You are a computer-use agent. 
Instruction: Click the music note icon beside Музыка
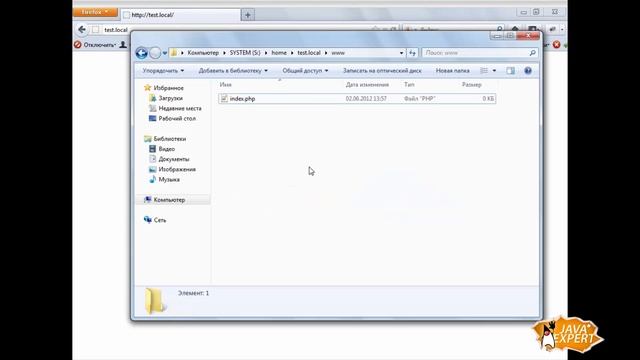pyautogui.click(x=152, y=179)
